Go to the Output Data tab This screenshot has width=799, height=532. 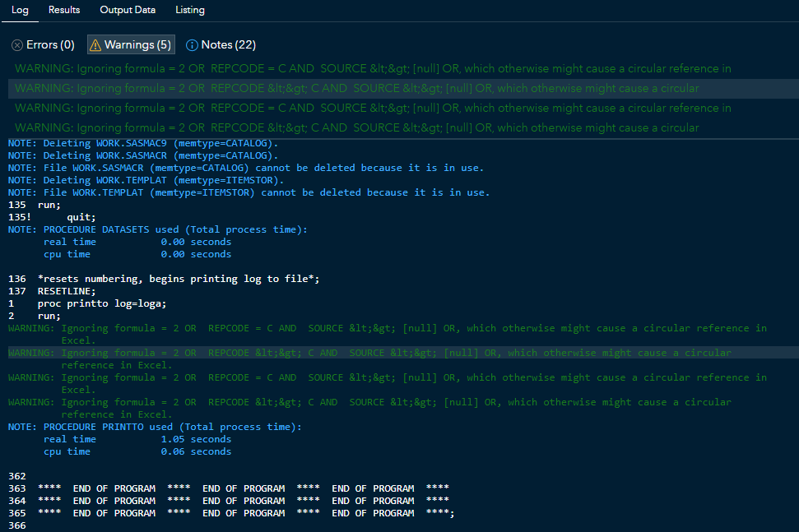pyautogui.click(x=128, y=10)
